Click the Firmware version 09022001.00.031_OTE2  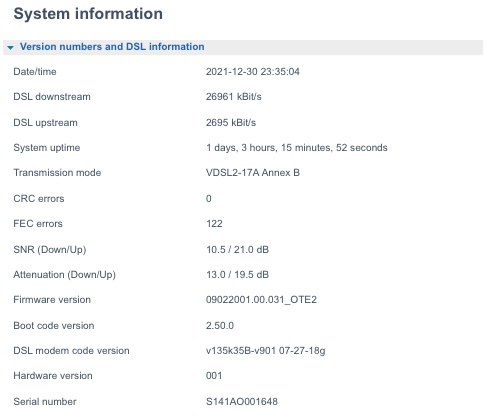click(x=261, y=300)
